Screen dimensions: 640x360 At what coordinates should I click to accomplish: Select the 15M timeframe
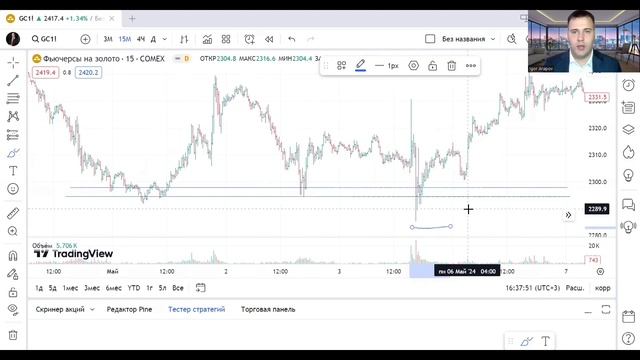point(125,39)
